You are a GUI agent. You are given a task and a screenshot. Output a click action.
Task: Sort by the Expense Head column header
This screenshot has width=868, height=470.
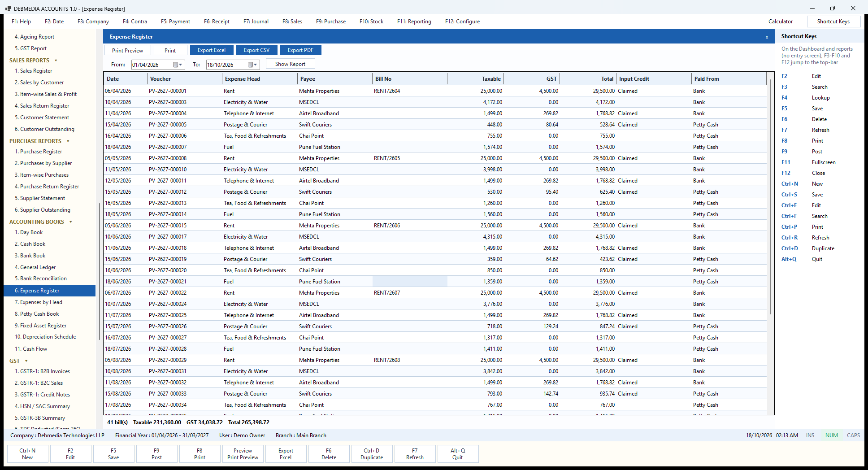260,79
